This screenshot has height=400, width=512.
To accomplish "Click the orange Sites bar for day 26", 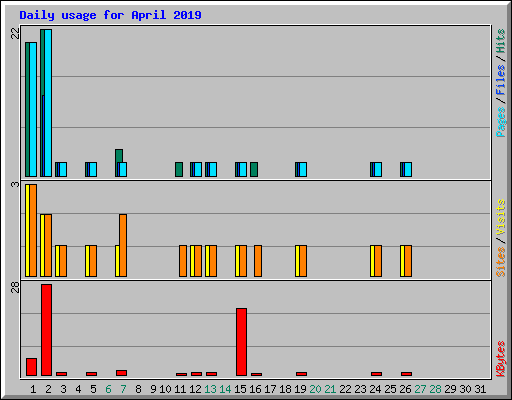I will tap(408, 261).
